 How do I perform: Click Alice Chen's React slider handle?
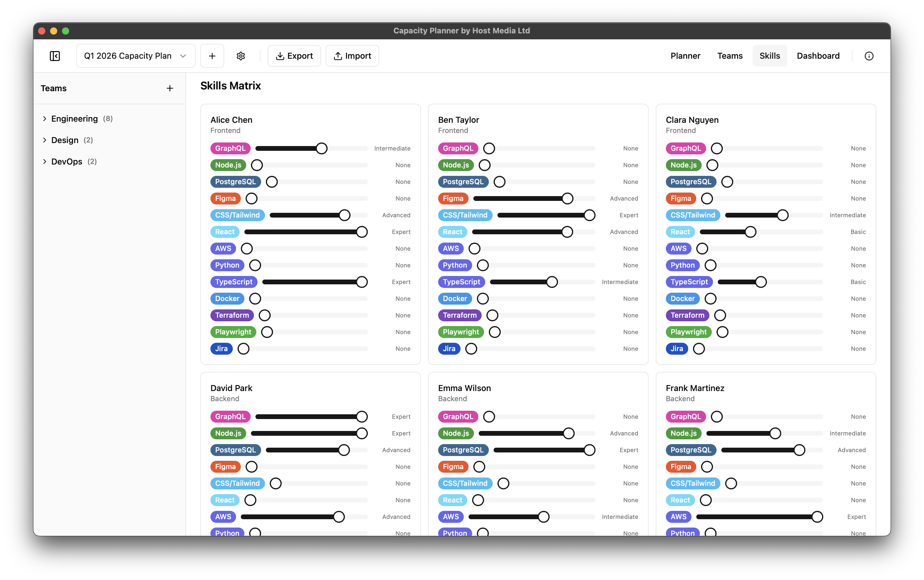tap(362, 232)
